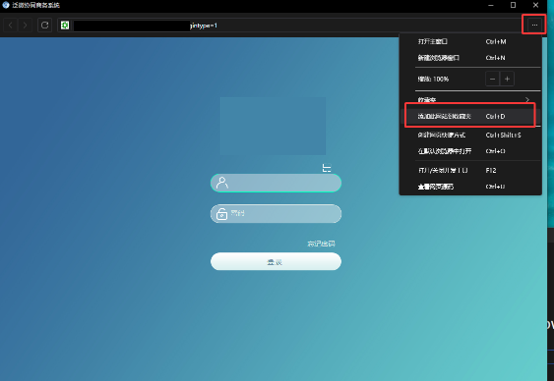Select Add site to favorites (Ctrl+D)
Viewport: 554px width, 381px height.
point(470,116)
